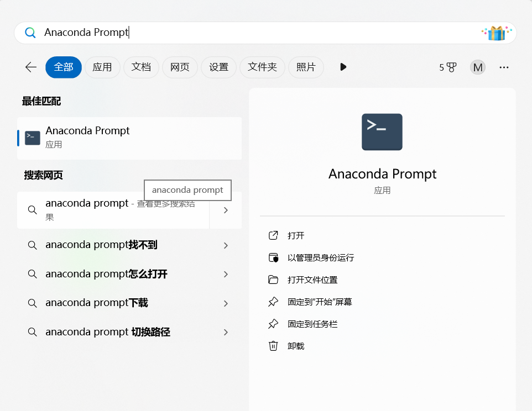
Task: Click the folder icon beside 打开文件位置
Action: click(273, 280)
